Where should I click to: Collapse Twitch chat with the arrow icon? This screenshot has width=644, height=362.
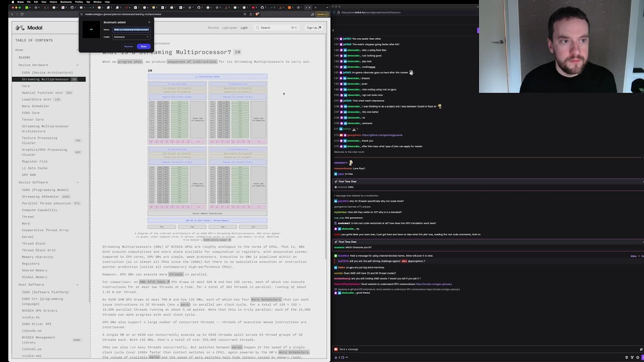coord(333,30)
